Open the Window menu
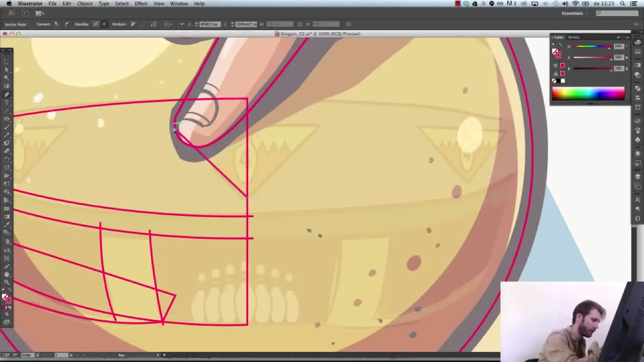This screenshot has width=644, height=362. (x=179, y=4)
